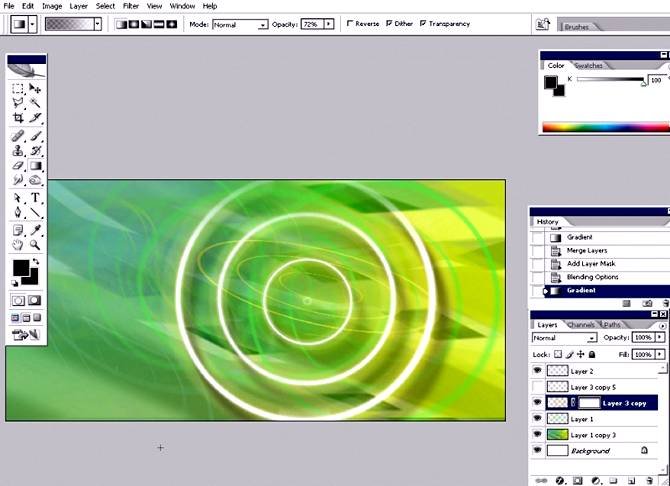Choose the Hand tool
Screen dimensions: 670x486
(18, 245)
